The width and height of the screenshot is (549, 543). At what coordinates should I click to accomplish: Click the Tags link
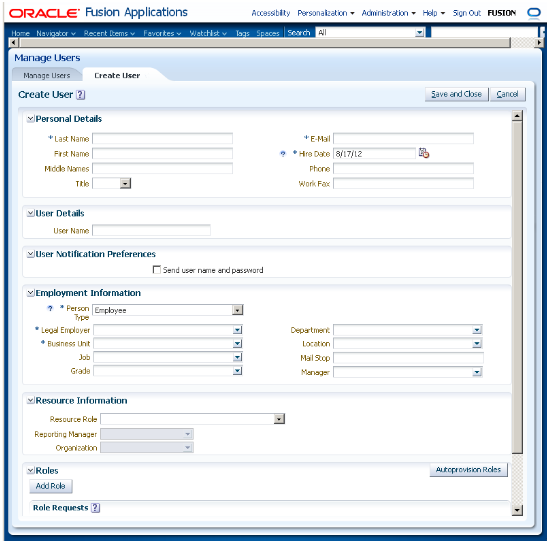pyautogui.click(x=242, y=33)
